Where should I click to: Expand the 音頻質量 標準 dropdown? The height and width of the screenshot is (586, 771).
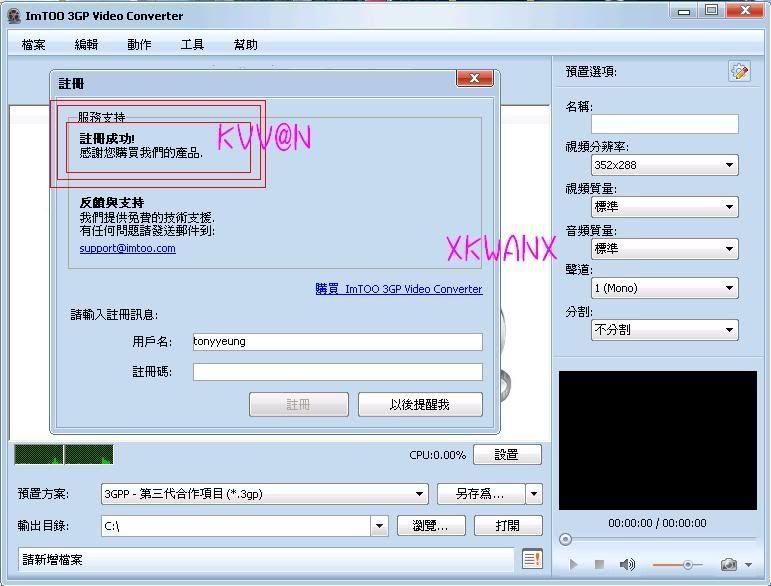pos(665,249)
